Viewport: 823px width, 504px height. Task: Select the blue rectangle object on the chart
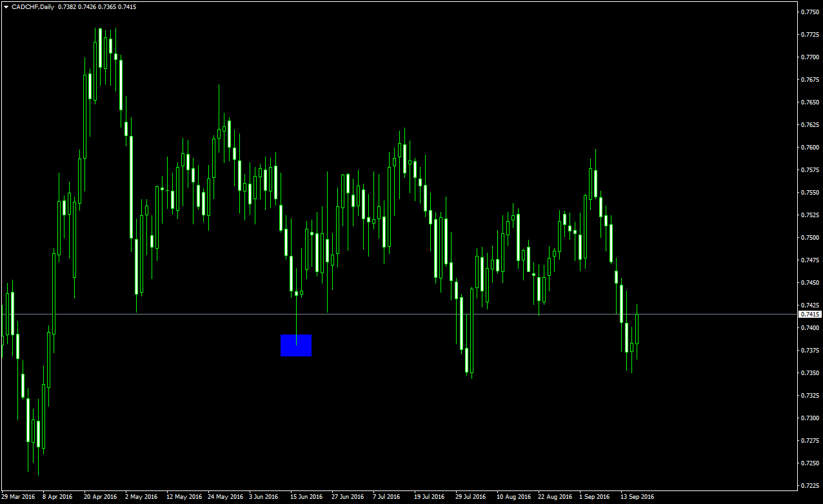click(x=296, y=345)
